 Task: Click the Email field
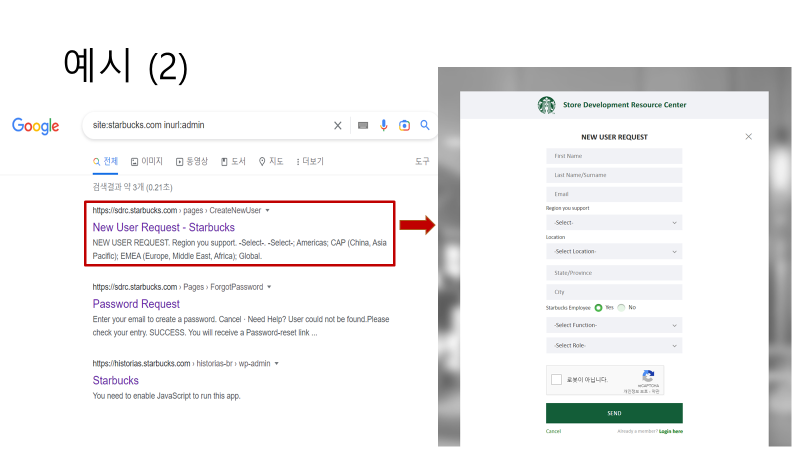pos(614,194)
